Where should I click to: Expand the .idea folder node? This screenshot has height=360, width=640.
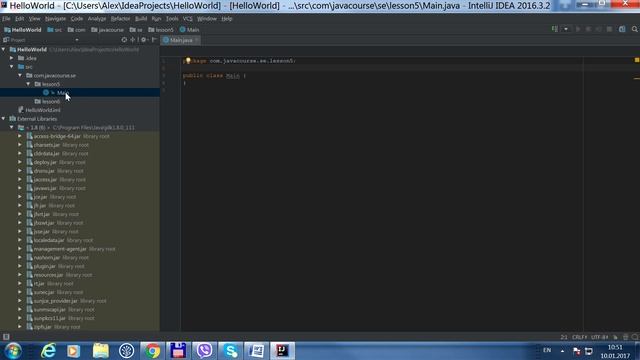12,58
